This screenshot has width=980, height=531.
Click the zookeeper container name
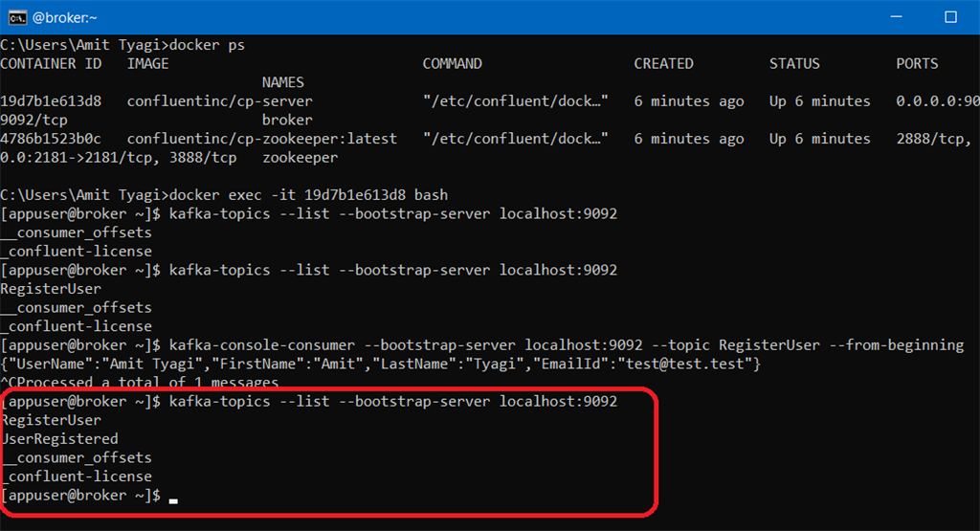pyautogui.click(x=300, y=158)
